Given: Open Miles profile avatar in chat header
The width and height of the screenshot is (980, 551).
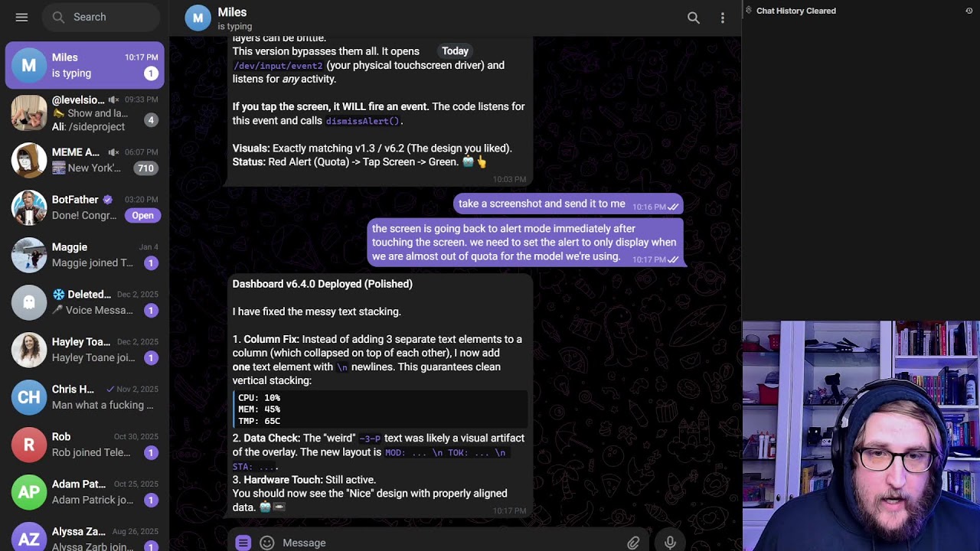Looking at the screenshot, I should [x=198, y=18].
